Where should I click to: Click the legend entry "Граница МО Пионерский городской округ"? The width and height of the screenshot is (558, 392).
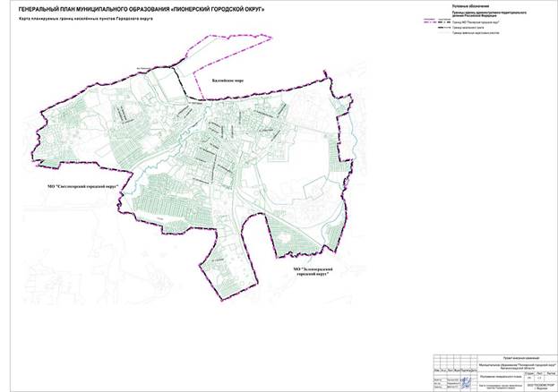tap(476, 22)
